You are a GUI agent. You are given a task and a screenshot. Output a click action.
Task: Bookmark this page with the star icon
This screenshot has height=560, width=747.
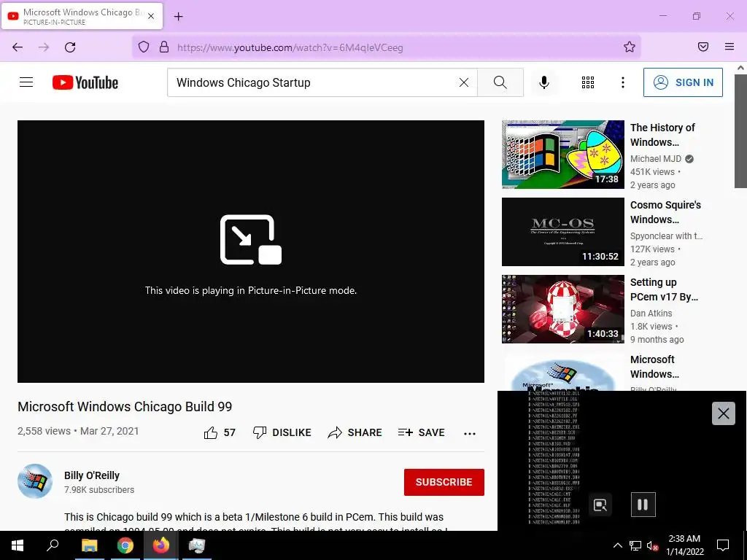(x=630, y=47)
